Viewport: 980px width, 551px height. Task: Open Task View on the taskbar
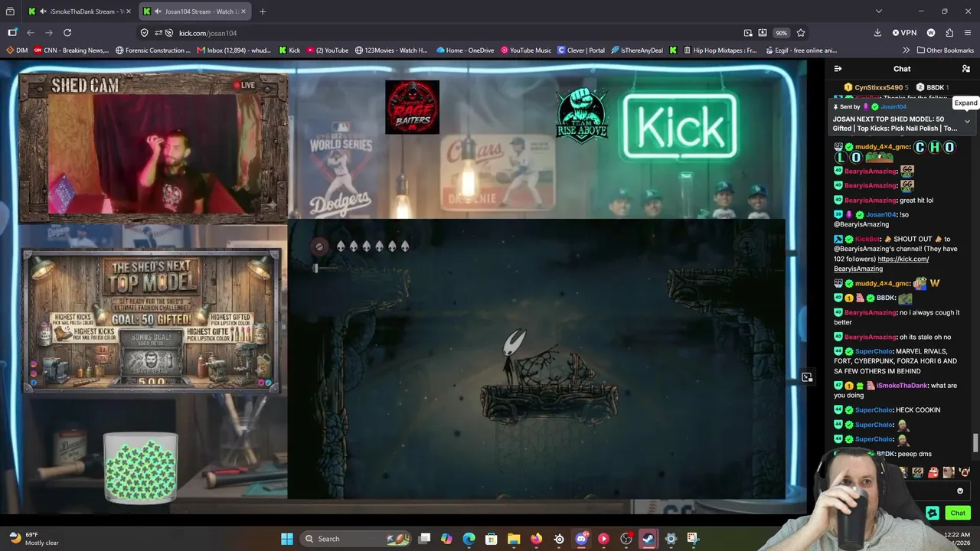424,539
